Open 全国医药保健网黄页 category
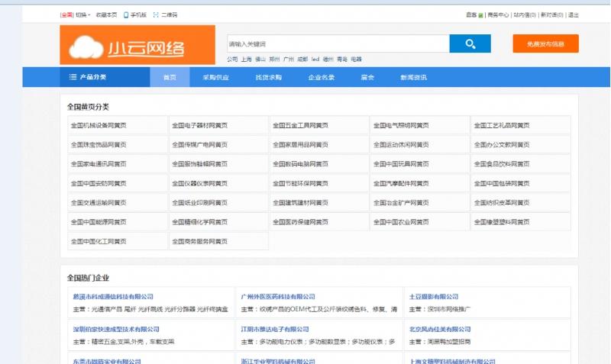Image resolution: width=611 pixels, height=364 pixels. 300,222
